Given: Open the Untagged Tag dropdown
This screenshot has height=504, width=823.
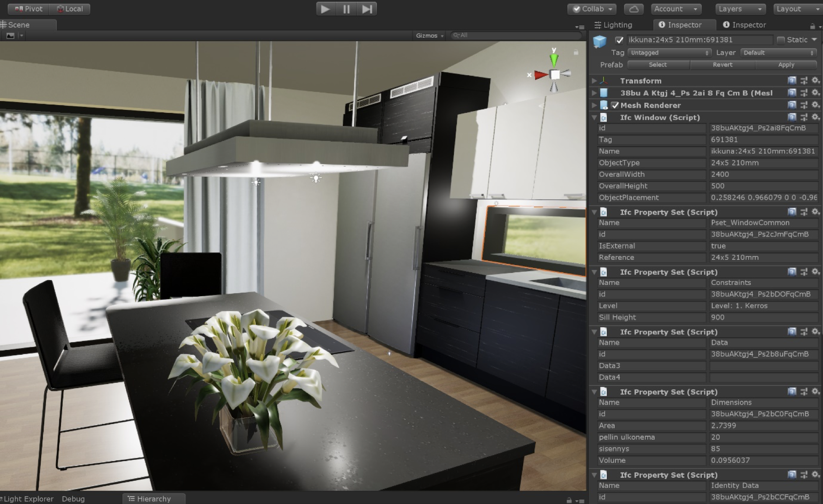Looking at the screenshot, I should (669, 52).
